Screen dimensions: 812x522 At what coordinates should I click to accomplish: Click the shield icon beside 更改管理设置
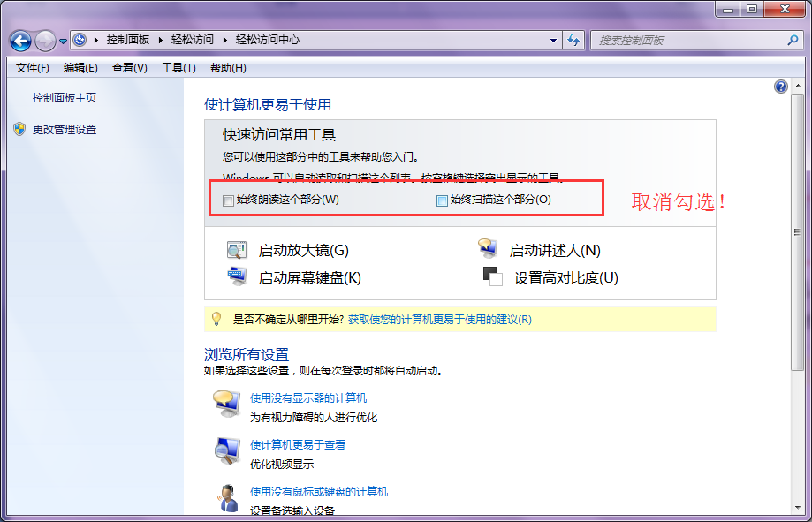19,129
